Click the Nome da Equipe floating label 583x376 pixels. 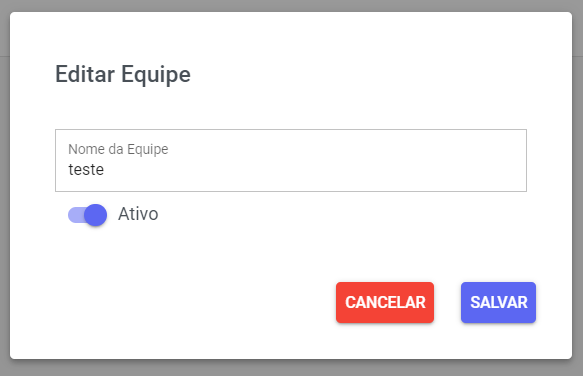(x=118, y=149)
